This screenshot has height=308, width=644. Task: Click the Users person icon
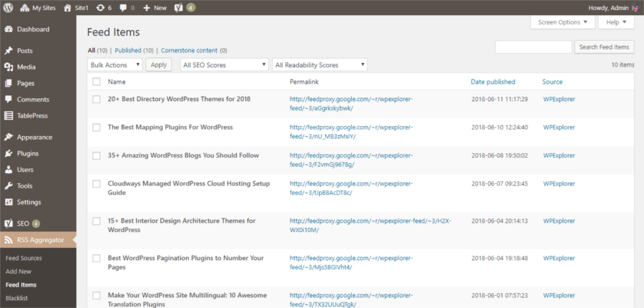[8, 170]
